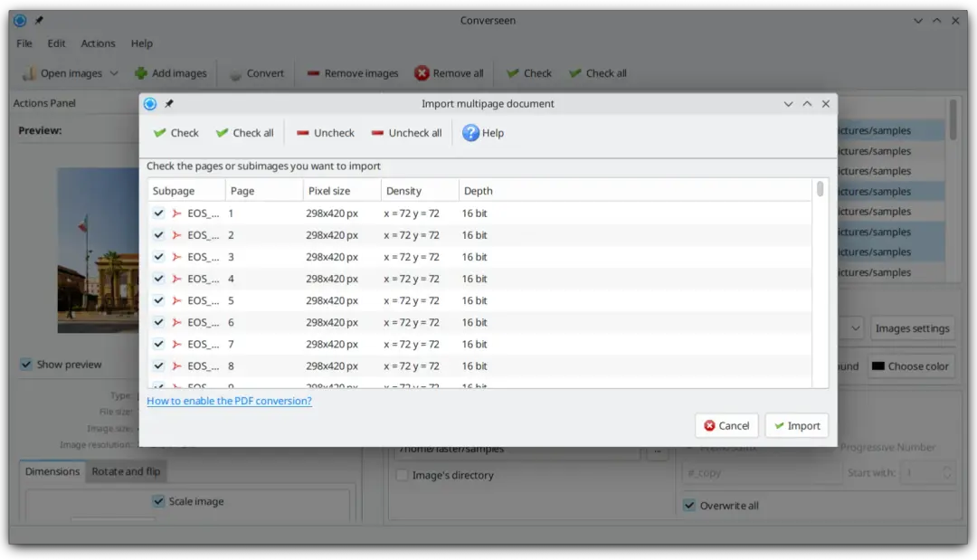This screenshot has width=977, height=560.
Task: Click the Import button
Action: [796, 425]
